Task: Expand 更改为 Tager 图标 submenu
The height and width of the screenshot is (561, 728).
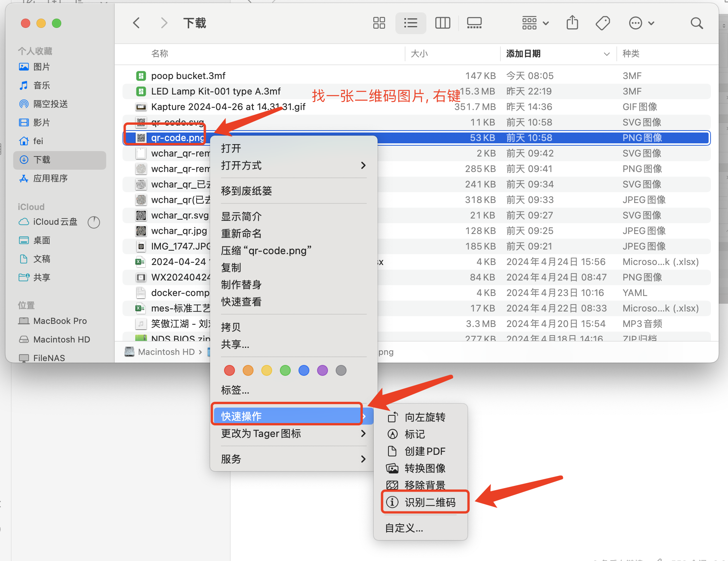Action: (293, 433)
